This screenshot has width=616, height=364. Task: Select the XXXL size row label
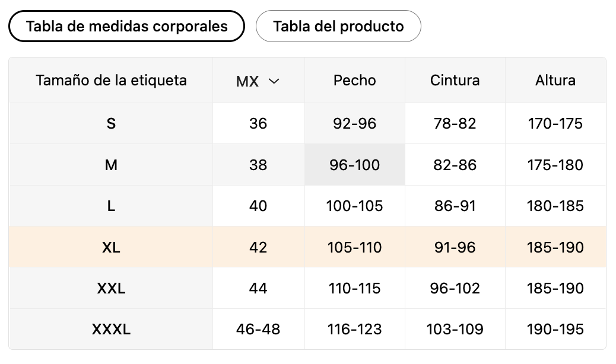click(x=111, y=329)
